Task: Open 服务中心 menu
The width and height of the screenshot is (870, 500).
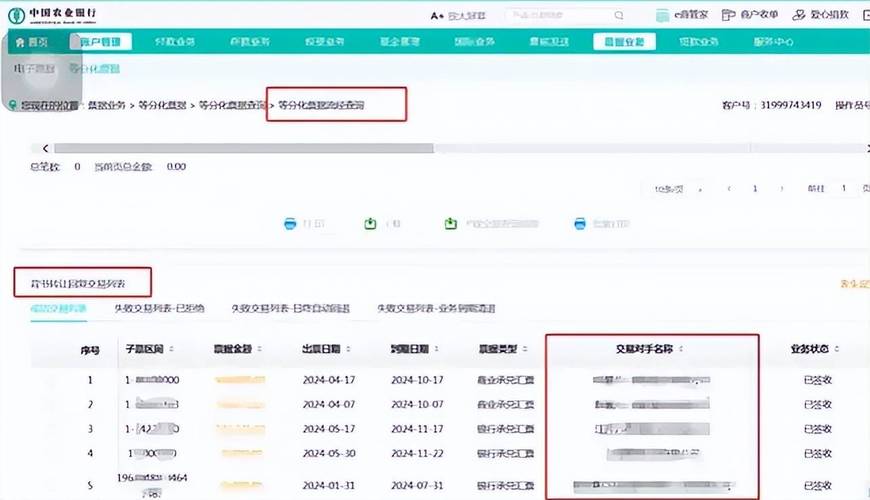Action: click(x=773, y=42)
